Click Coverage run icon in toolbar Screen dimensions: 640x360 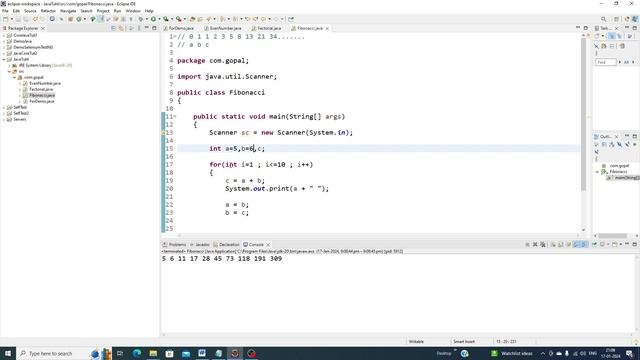click(x=166, y=19)
